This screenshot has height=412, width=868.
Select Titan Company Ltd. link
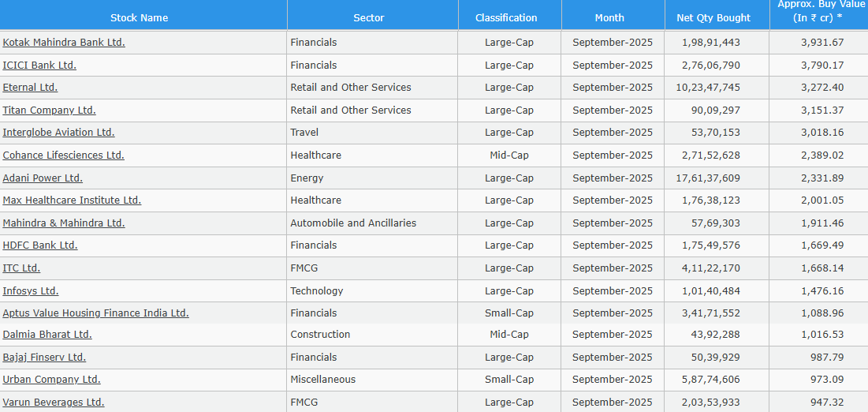point(49,110)
